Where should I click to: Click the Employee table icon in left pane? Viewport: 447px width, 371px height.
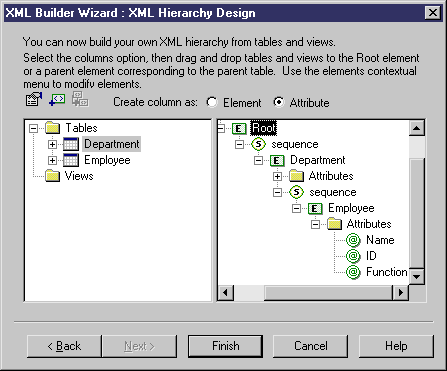point(71,160)
